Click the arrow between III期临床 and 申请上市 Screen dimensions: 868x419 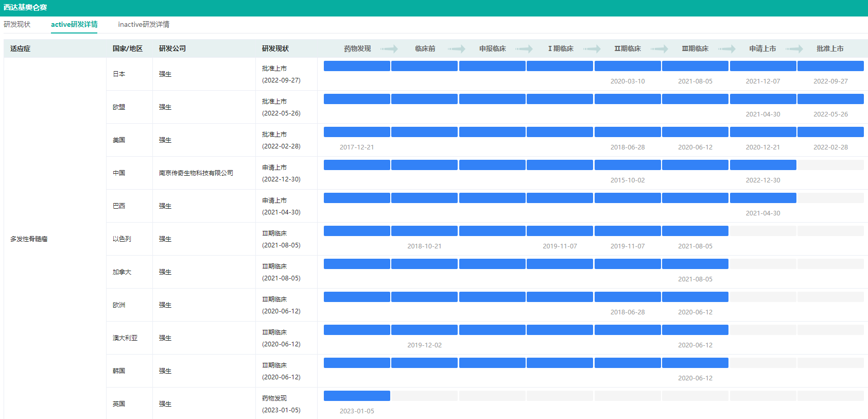727,49
